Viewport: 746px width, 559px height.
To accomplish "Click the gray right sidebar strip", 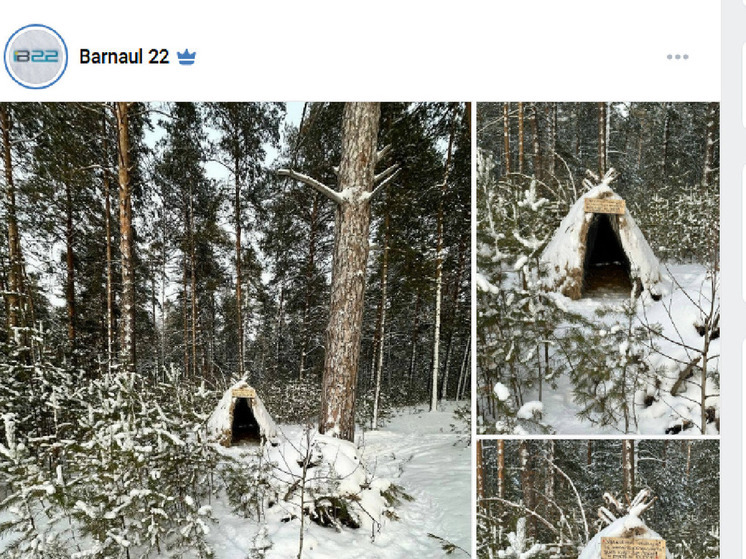I will tap(733, 279).
